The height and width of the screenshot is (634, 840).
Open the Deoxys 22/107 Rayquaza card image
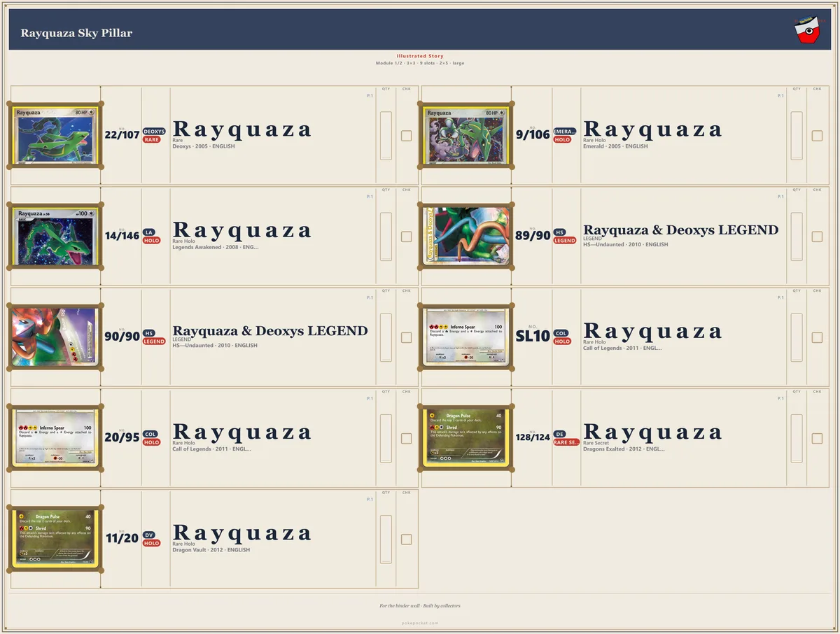pos(55,136)
